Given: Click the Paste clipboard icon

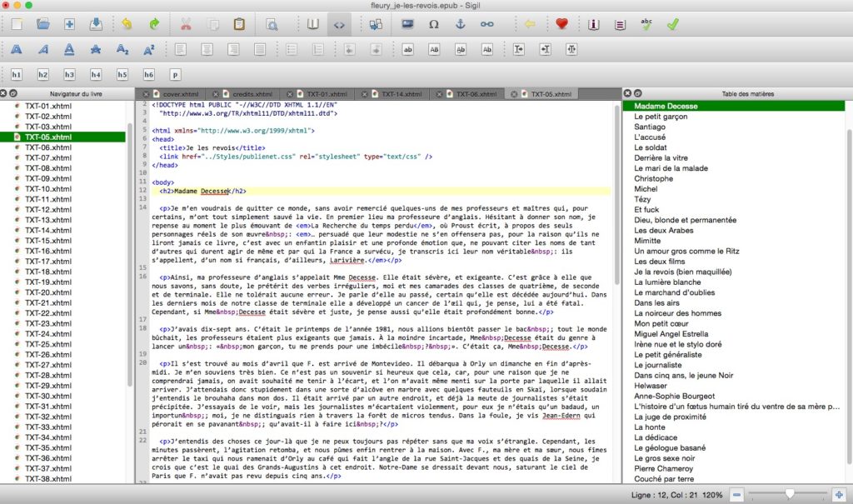Looking at the screenshot, I should pyautogui.click(x=239, y=24).
